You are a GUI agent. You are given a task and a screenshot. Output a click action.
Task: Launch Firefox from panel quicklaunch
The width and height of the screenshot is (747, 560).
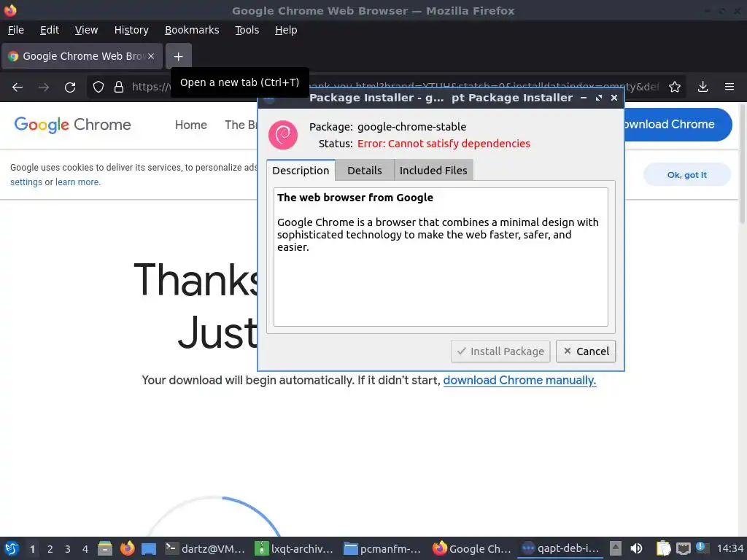click(127, 548)
